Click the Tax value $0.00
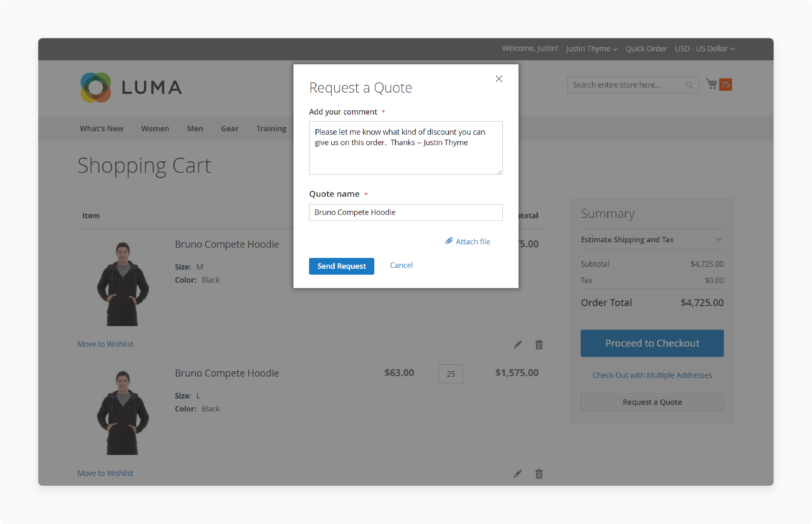Image resolution: width=812 pixels, height=524 pixels. click(x=714, y=280)
